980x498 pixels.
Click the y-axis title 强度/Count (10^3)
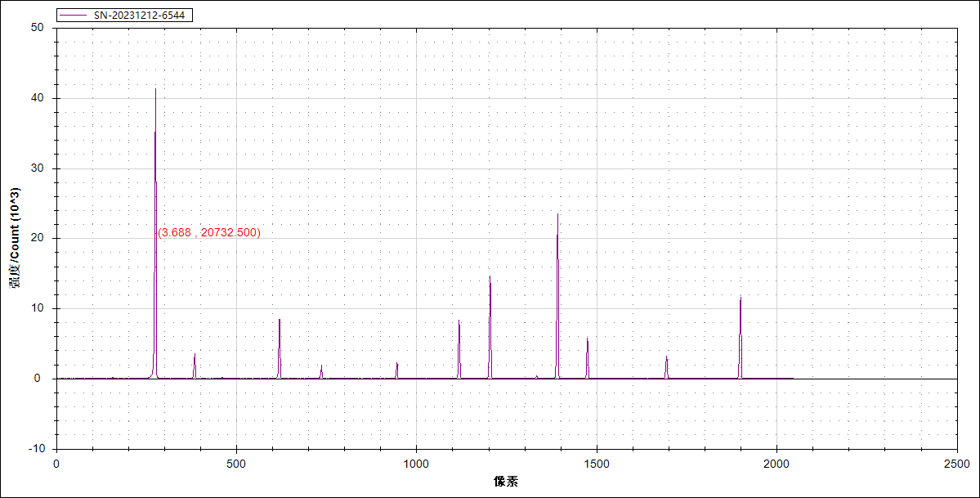pyautogui.click(x=15, y=238)
